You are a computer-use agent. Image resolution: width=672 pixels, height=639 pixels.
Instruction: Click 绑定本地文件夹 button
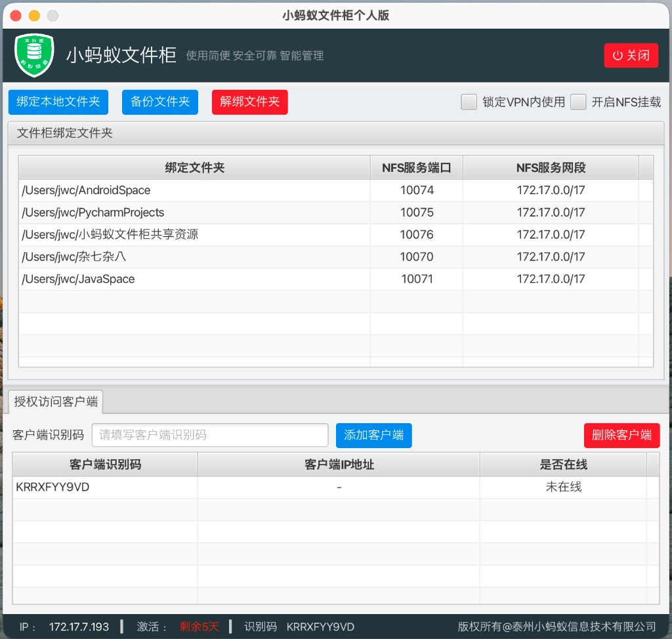coord(58,102)
